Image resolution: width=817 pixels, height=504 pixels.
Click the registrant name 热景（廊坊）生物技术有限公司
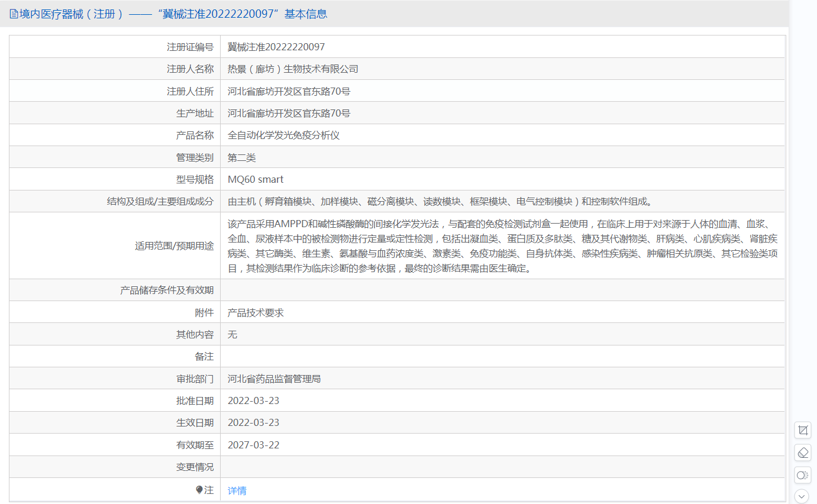[293, 69]
